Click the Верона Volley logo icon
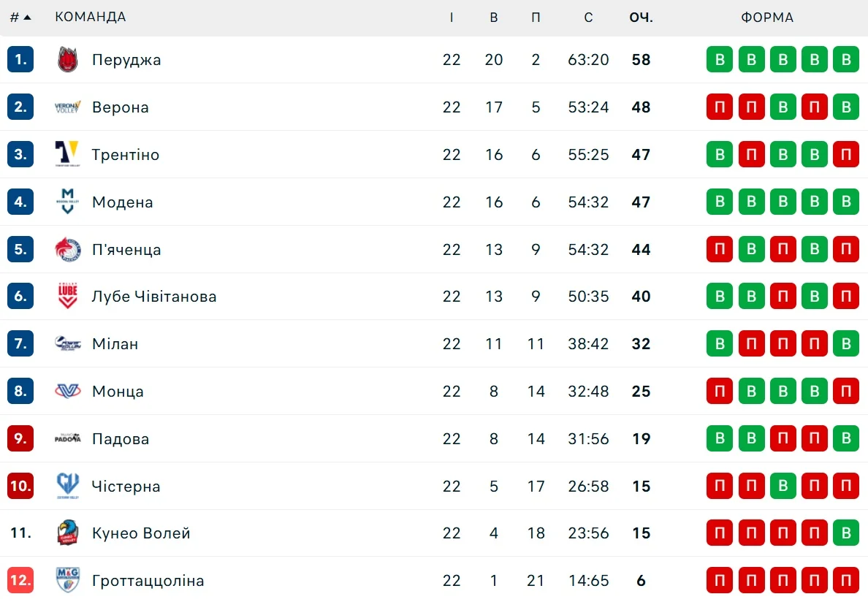This screenshot has height=602, width=868. tap(67, 107)
